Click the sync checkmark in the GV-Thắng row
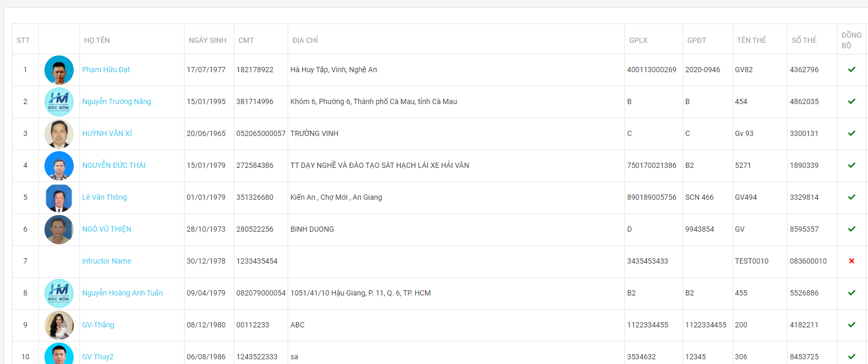This screenshot has width=868, height=364. 851,325
